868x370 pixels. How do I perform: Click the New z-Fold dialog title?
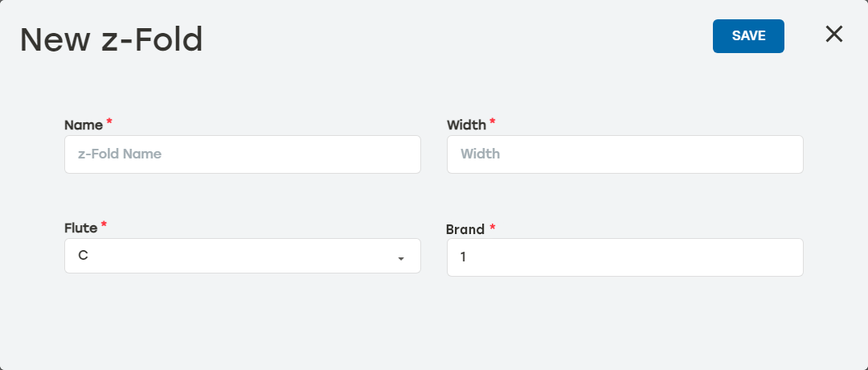[x=111, y=39]
